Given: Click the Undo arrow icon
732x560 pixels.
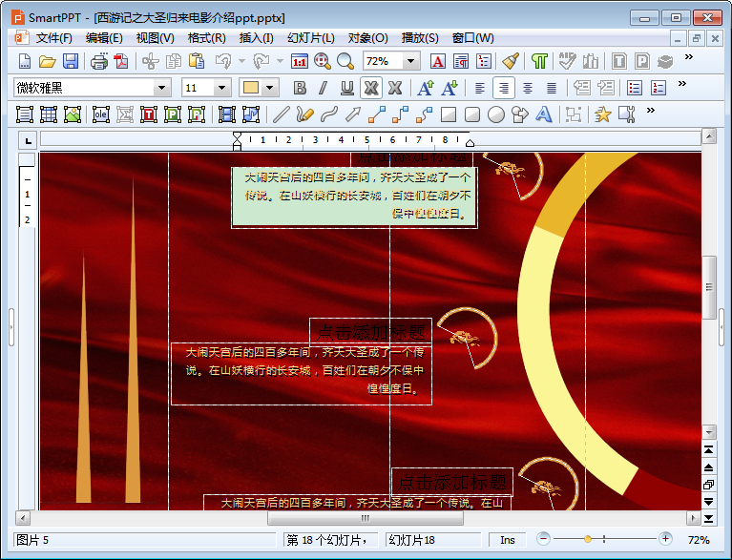Looking at the screenshot, I should click(223, 61).
